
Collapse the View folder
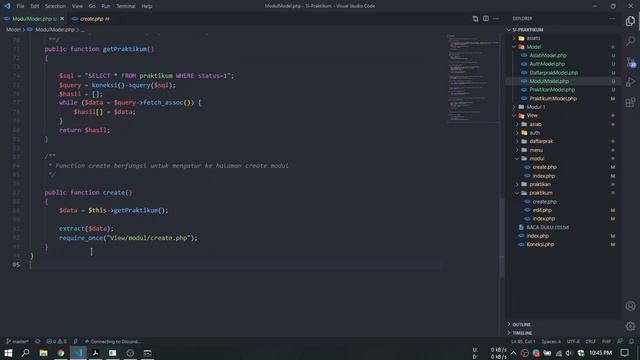[532, 116]
